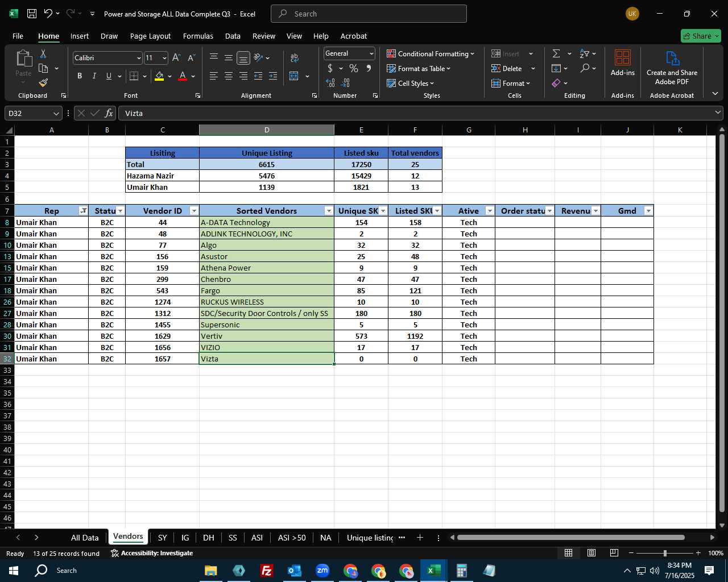
Task: Open the Formulas ribbon tab
Action: click(x=198, y=36)
